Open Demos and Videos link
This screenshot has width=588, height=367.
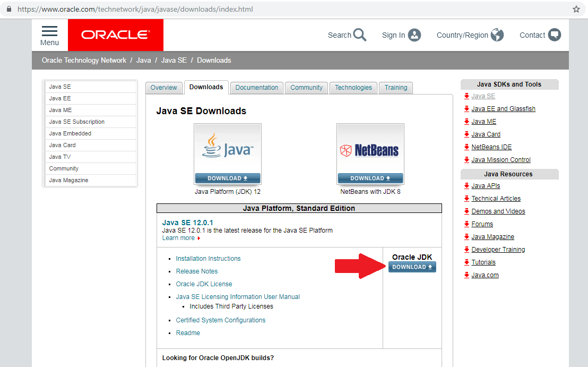[498, 211]
